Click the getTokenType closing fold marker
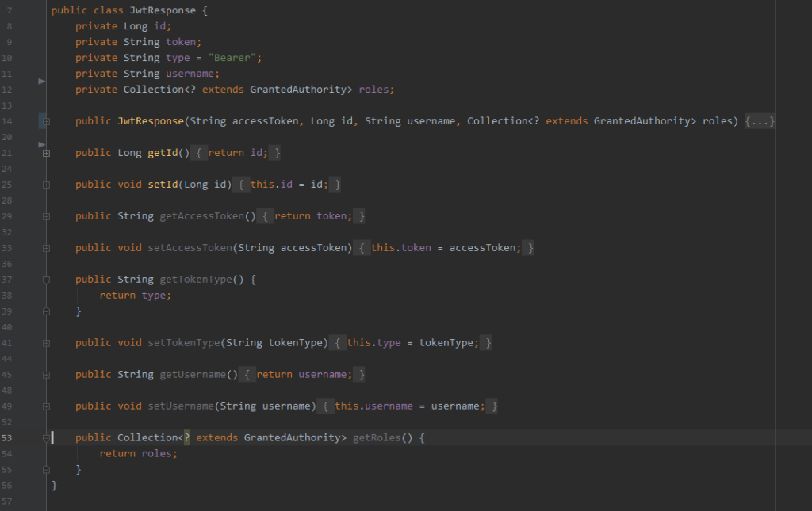Screen dimensions: 812x511 click(x=46, y=311)
